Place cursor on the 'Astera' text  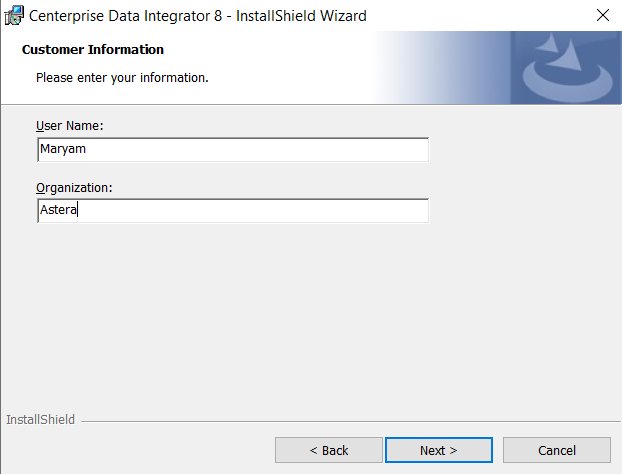coord(58,211)
